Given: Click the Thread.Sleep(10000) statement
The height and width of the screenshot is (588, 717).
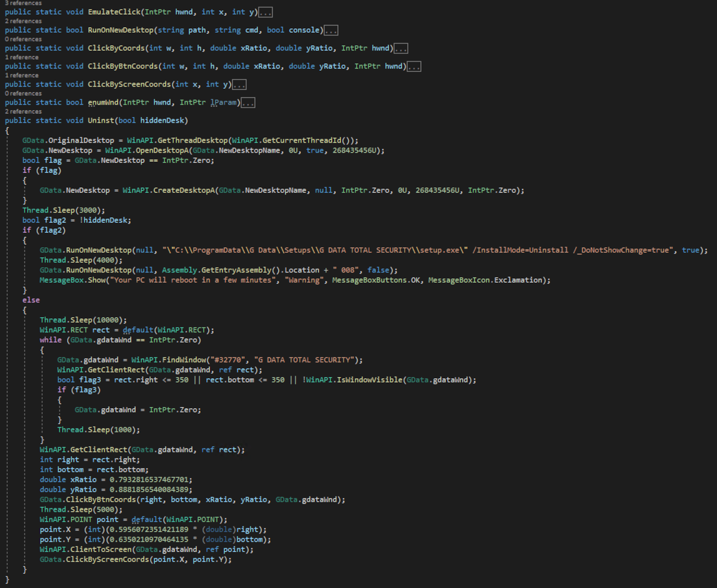Looking at the screenshot, I should click(x=83, y=320).
